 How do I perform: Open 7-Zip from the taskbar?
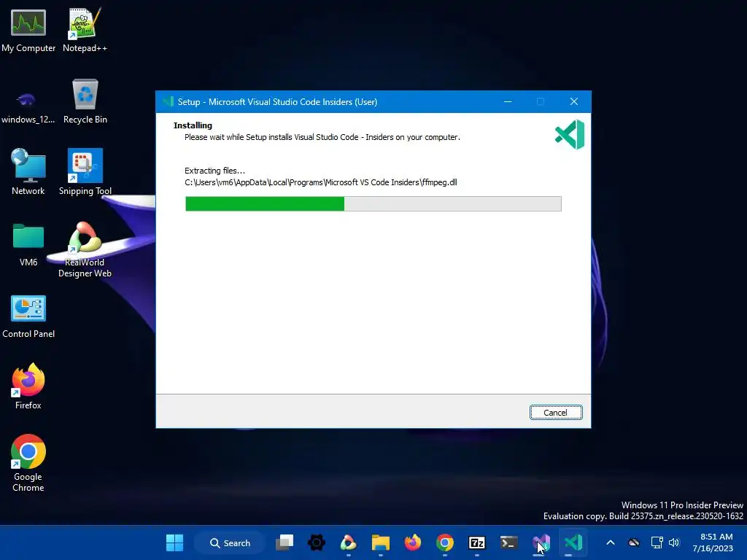[x=477, y=542]
